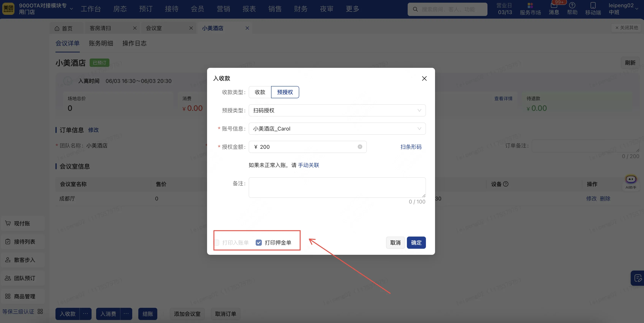
Task: Open the 会员 menu
Action: (198, 9)
